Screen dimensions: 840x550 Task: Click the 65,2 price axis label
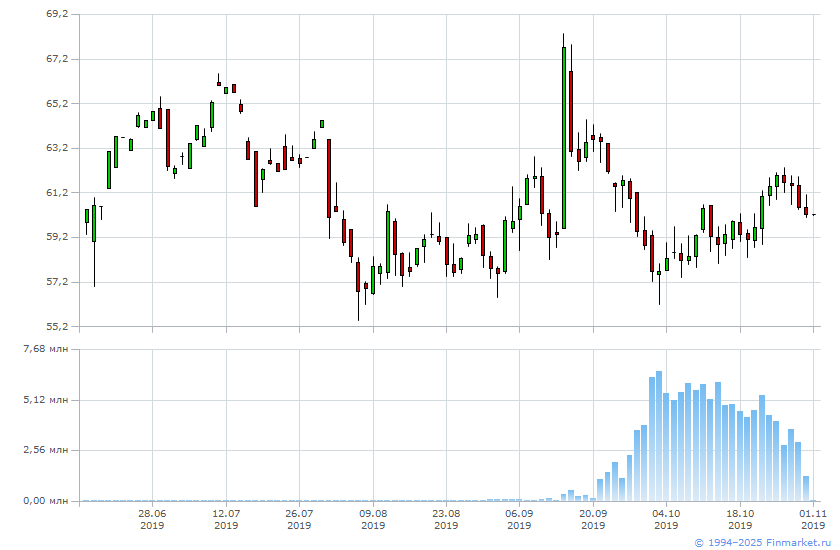(57, 103)
